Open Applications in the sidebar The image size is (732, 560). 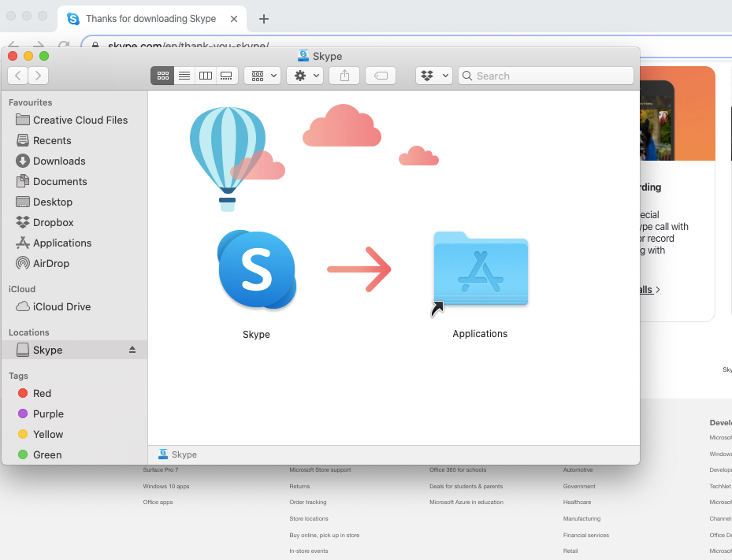pyautogui.click(x=75, y=243)
